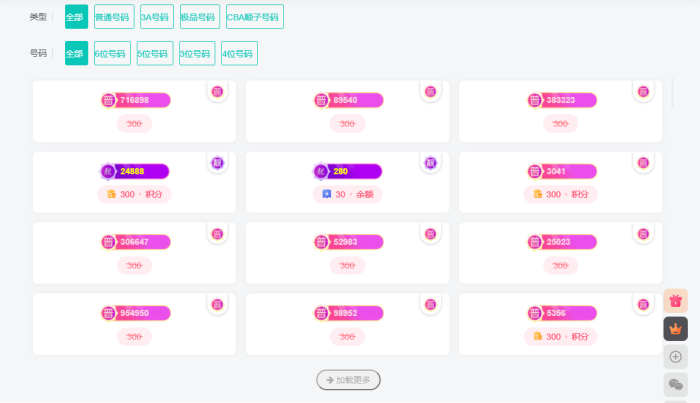Click purple corner badge on the 280 card
Screen dimensions: 700x403
pos(431,162)
